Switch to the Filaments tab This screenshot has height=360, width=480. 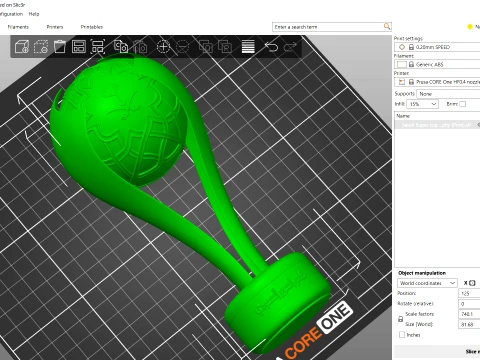[x=18, y=27]
